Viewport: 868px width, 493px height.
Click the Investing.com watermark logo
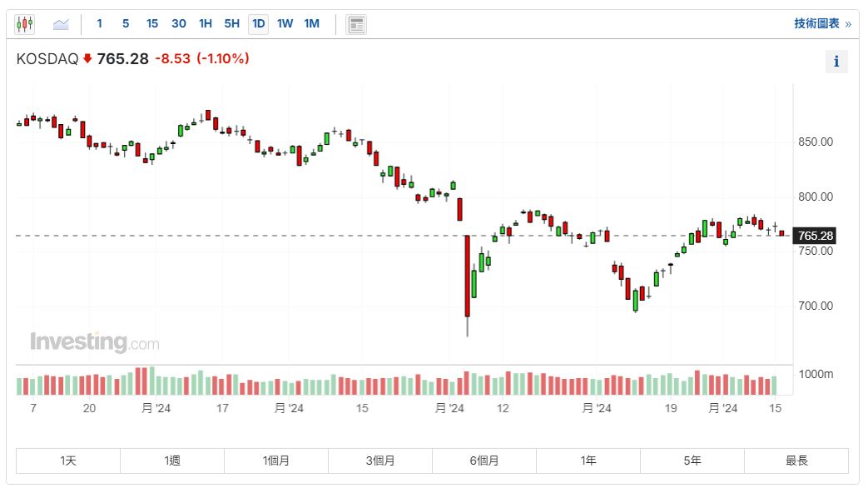[x=94, y=341]
